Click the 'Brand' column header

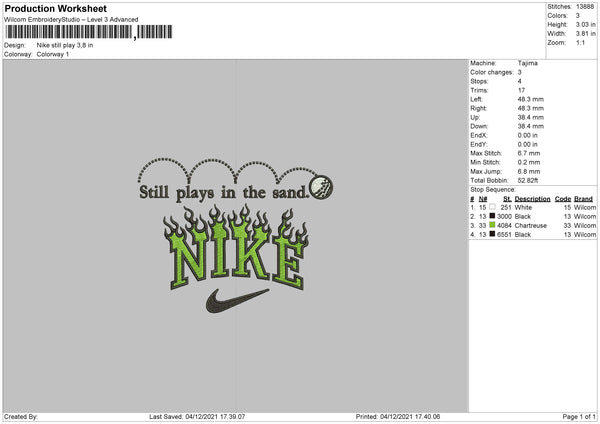click(x=584, y=199)
